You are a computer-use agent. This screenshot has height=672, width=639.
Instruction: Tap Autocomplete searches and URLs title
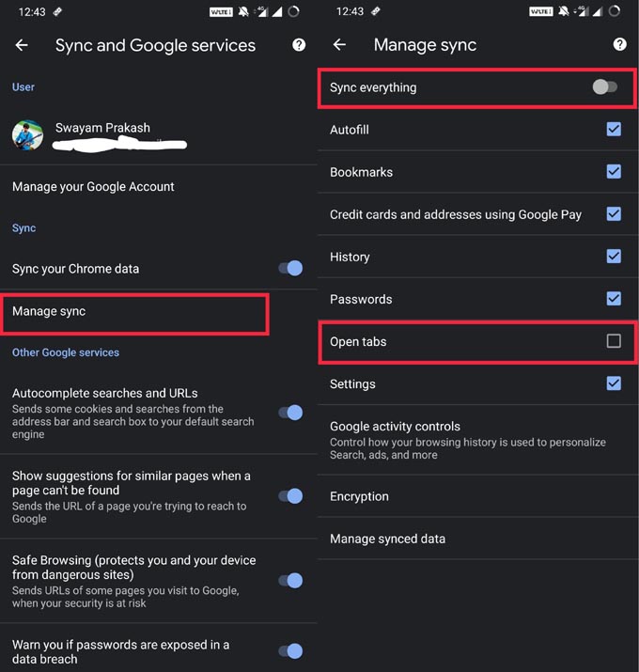pos(105,393)
